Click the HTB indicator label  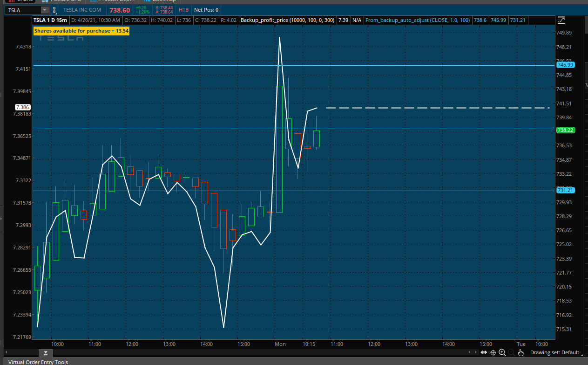(x=184, y=10)
